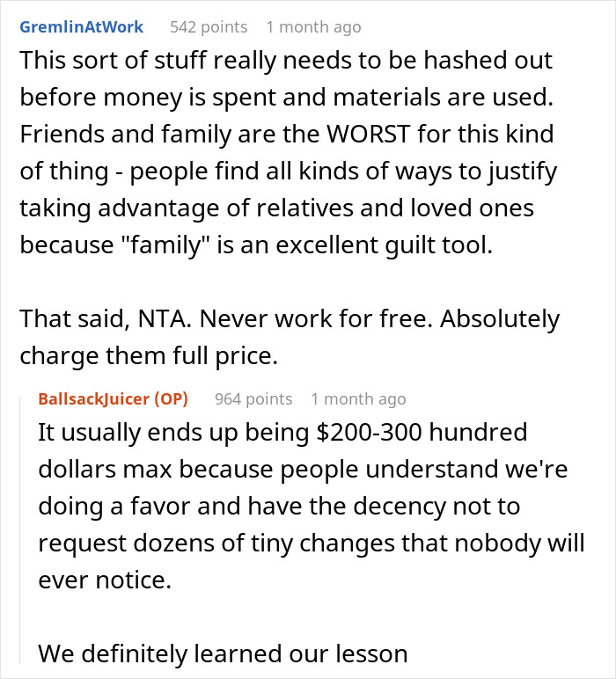Click the line "We definitely learned our lesson"
This screenshot has height=679, width=616.
(223, 653)
